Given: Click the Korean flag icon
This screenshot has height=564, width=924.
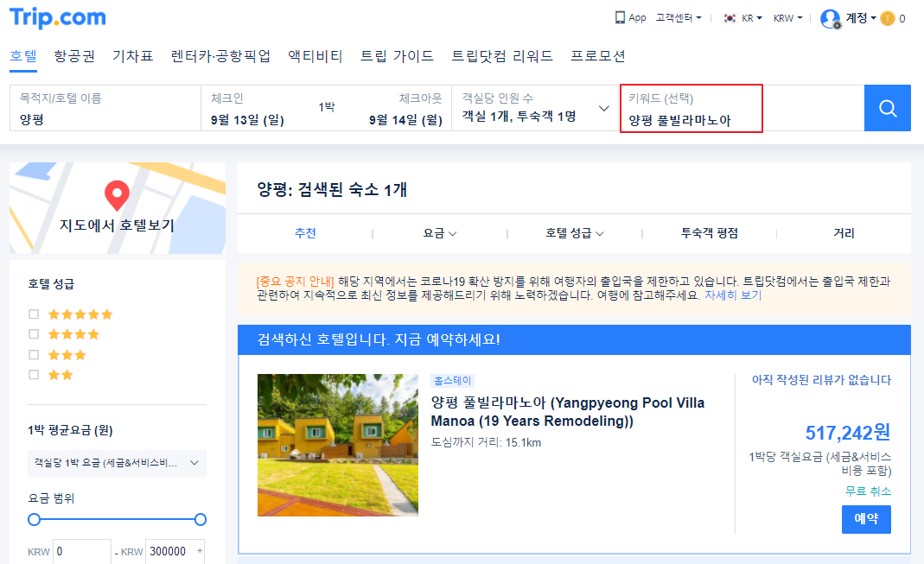Looking at the screenshot, I should (730, 18).
